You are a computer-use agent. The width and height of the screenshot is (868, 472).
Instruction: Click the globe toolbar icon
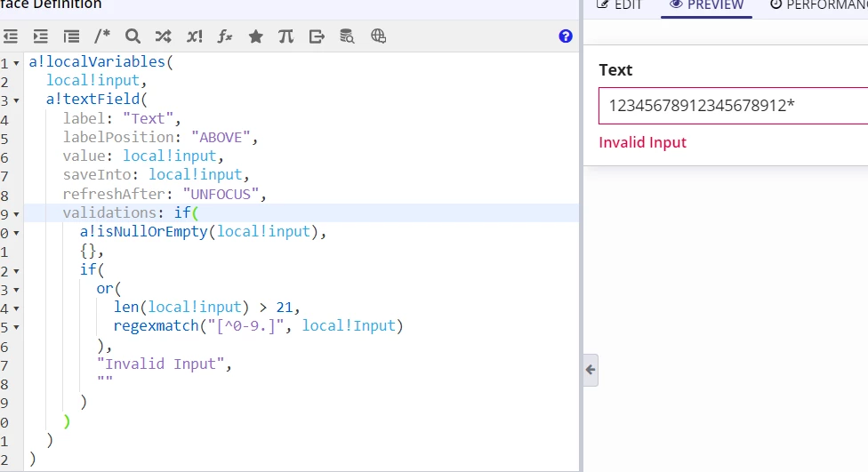[x=378, y=36]
